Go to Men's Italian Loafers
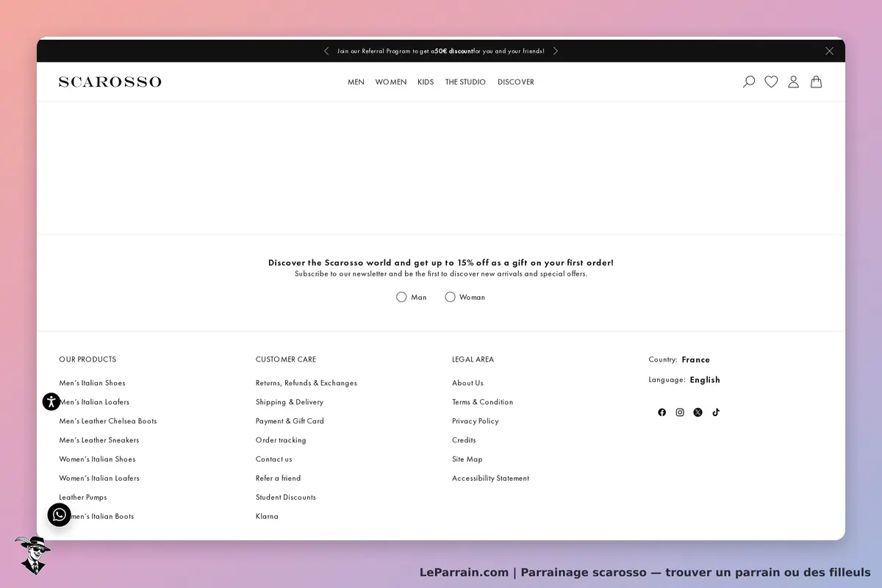The image size is (882, 588). (94, 402)
